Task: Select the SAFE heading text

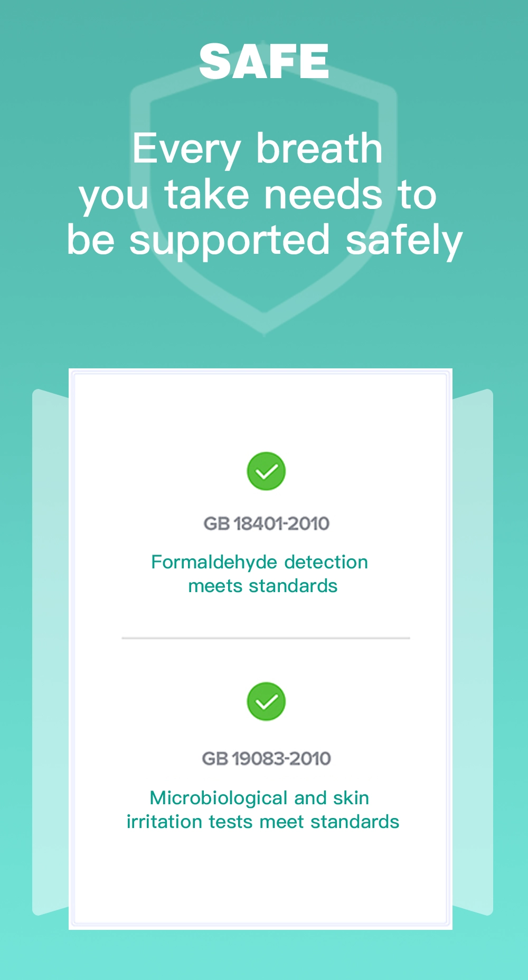Action: pyautogui.click(x=264, y=62)
